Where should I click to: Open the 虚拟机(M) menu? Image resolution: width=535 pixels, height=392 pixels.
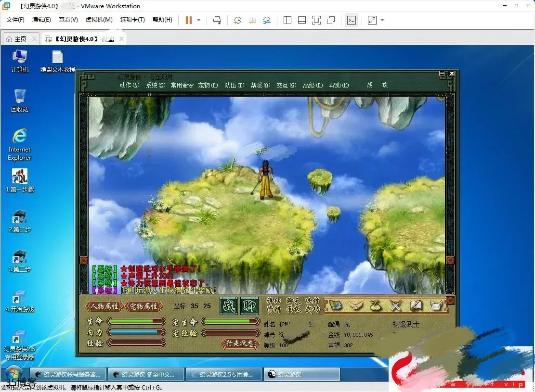(x=99, y=20)
